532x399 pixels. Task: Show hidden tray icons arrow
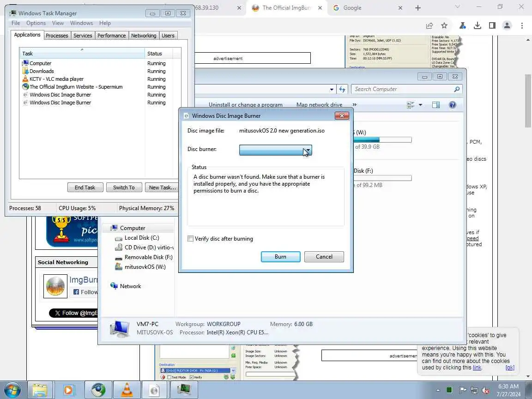pos(438,391)
